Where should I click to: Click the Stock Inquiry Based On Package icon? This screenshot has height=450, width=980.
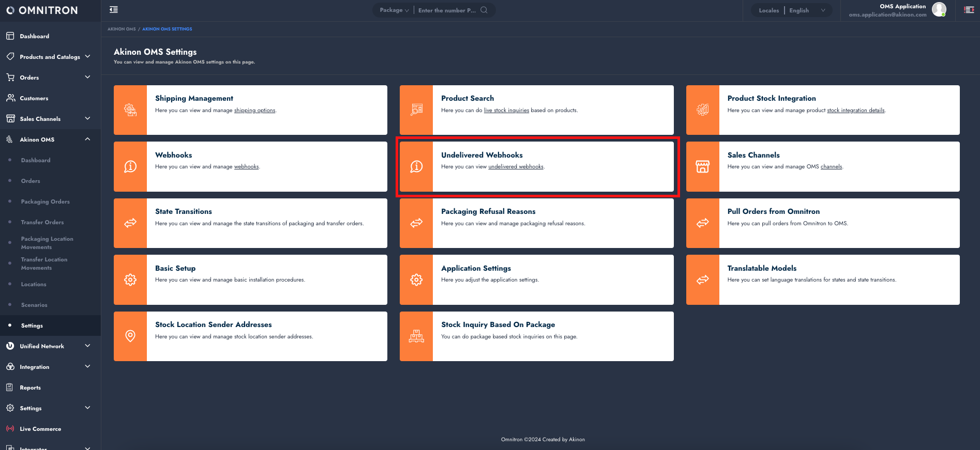pos(416,336)
